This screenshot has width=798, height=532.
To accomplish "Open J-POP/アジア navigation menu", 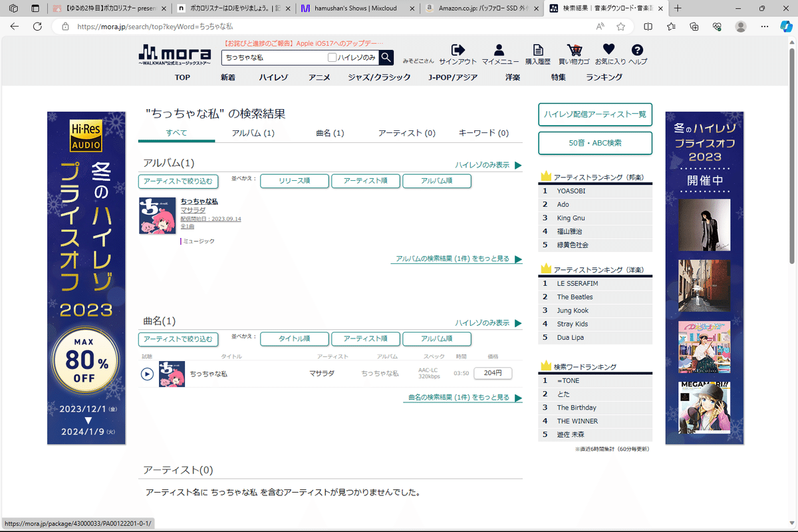I will 453,77.
